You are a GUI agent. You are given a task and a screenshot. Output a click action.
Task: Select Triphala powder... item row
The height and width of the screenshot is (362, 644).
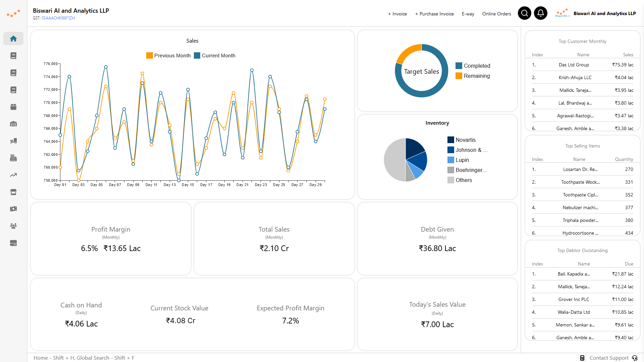583,220
